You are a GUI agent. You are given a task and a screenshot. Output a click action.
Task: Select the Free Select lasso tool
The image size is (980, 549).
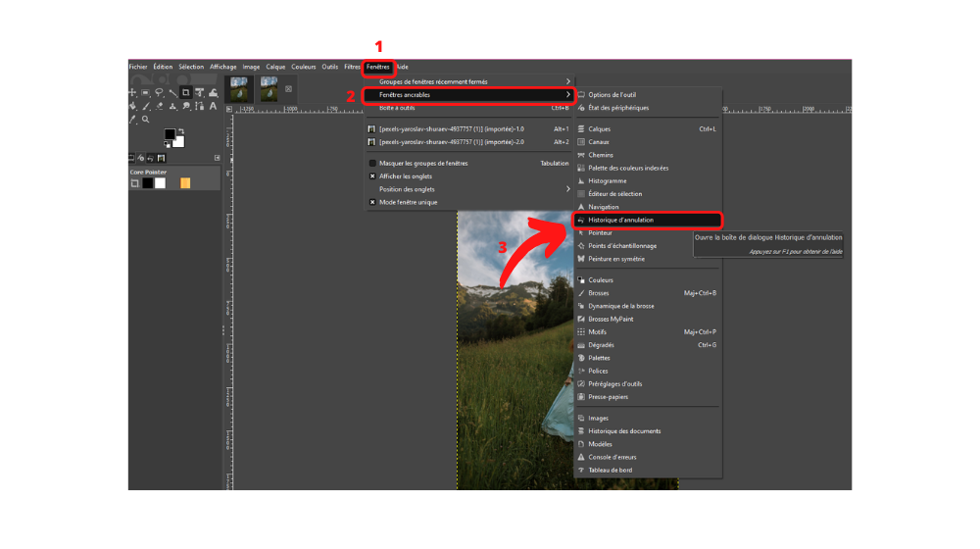[159, 92]
